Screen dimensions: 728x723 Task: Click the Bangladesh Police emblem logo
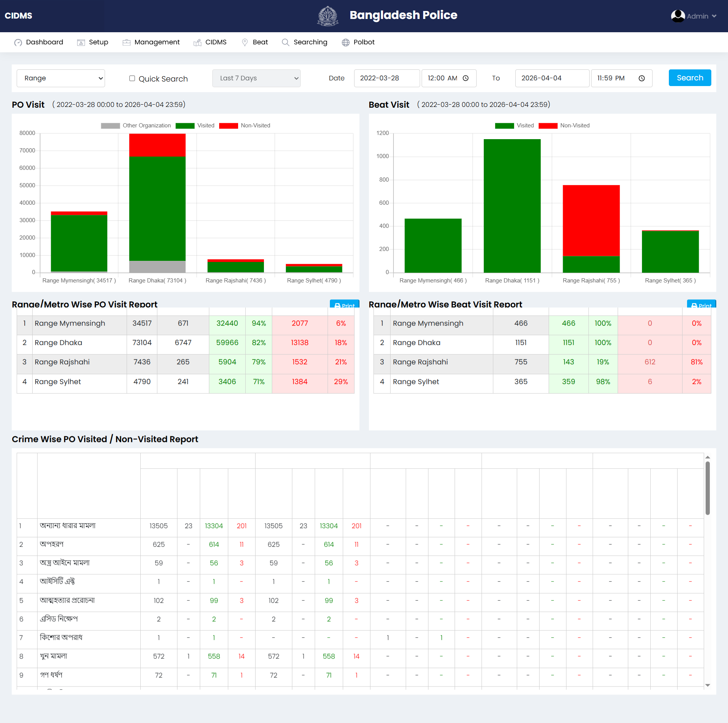click(x=328, y=16)
